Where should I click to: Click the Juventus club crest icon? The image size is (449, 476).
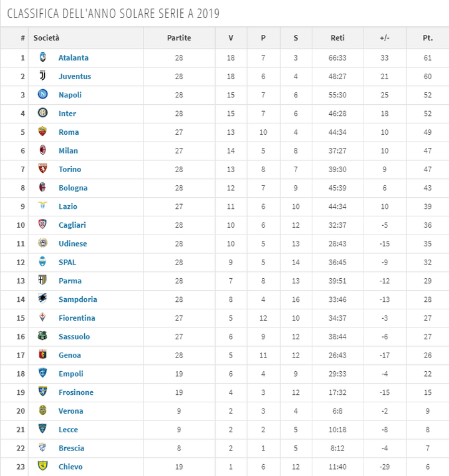(x=42, y=76)
